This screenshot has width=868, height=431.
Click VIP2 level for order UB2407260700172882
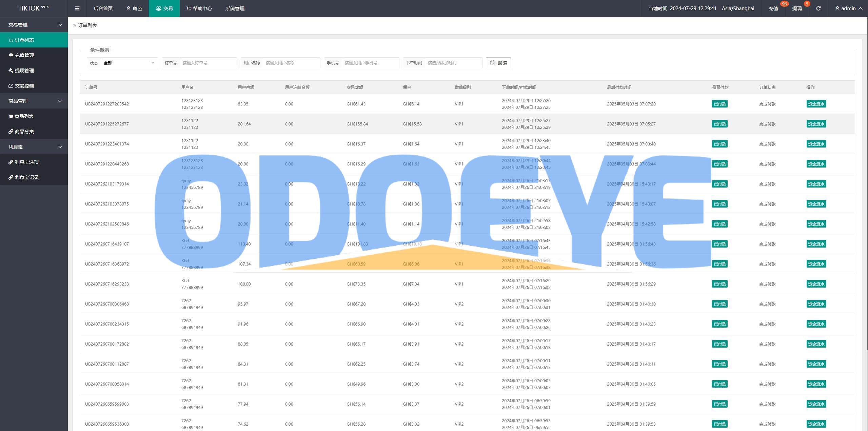[459, 344]
